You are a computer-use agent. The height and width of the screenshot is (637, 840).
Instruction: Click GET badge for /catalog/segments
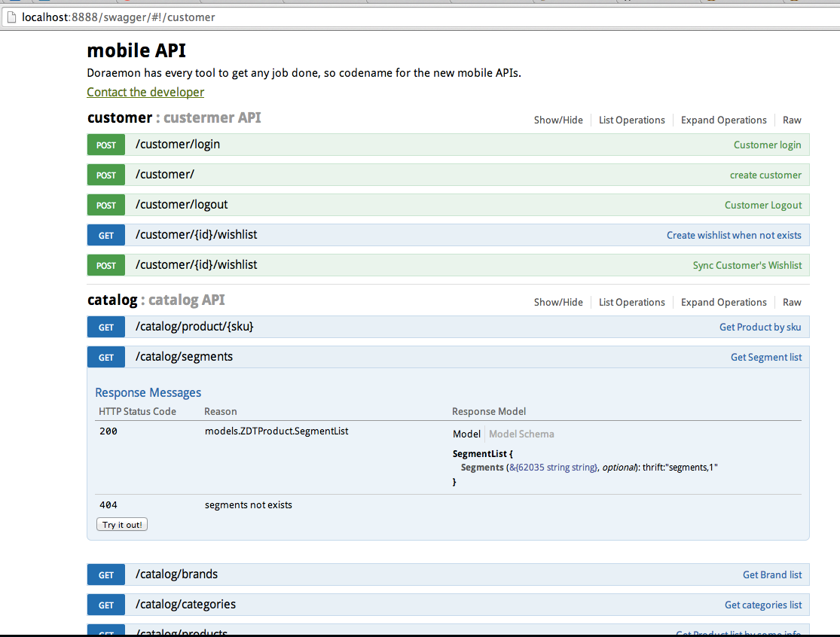point(106,358)
